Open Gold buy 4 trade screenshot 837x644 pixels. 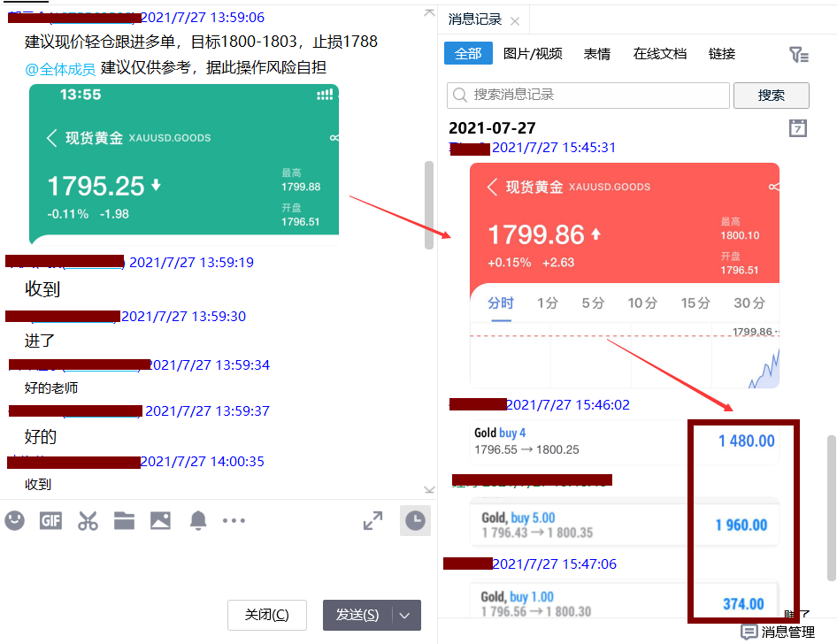click(x=625, y=441)
